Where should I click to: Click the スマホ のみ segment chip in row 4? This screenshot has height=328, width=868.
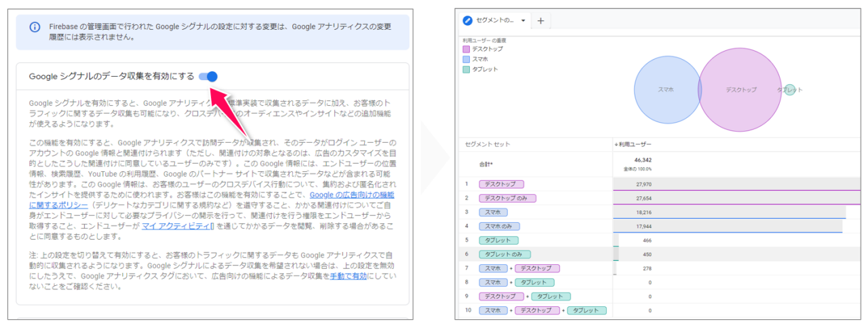499,226
